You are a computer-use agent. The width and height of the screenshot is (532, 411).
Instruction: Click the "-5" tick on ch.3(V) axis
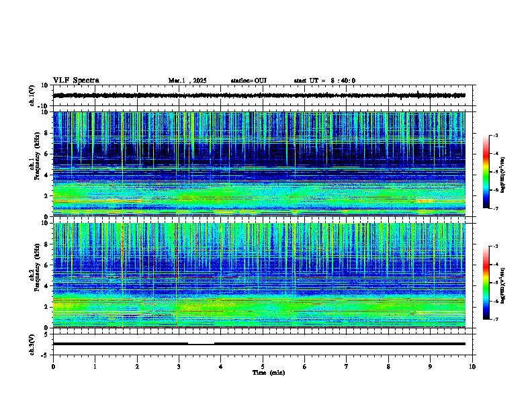pyautogui.click(x=44, y=355)
